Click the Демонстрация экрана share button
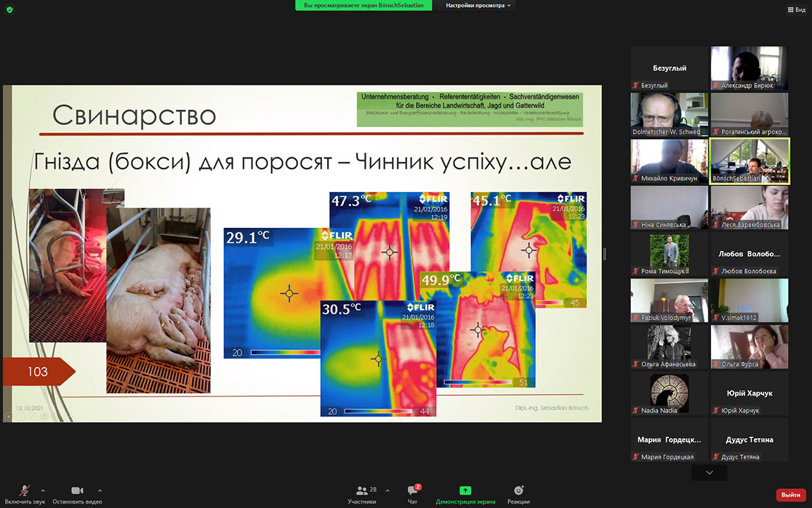Image resolution: width=812 pixels, height=508 pixels. click(x=465, y=495)
